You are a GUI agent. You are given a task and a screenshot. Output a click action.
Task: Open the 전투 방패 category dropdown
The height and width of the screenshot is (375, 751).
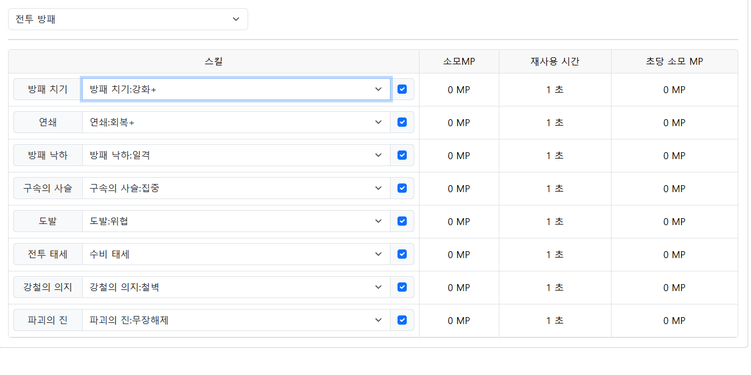128,19
